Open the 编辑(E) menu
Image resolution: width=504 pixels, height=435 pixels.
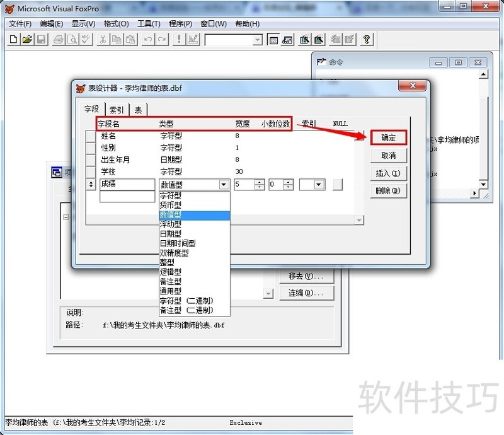pyautogui.click(x=52, y=24)
